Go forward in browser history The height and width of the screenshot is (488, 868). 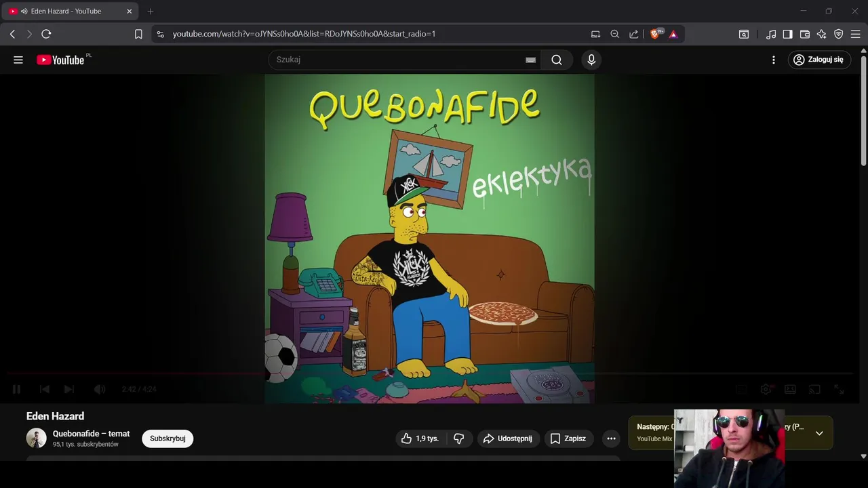point(29,34)
